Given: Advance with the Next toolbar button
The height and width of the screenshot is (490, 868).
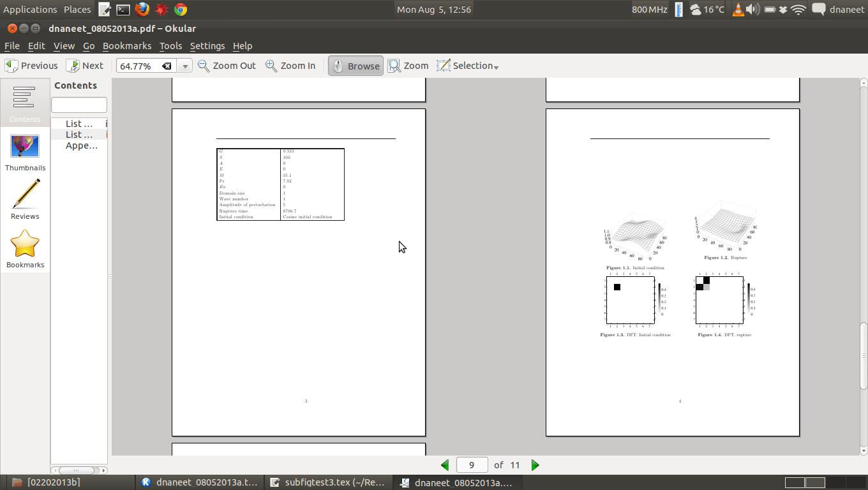Looking at the screenshot, I should [85, 66].
